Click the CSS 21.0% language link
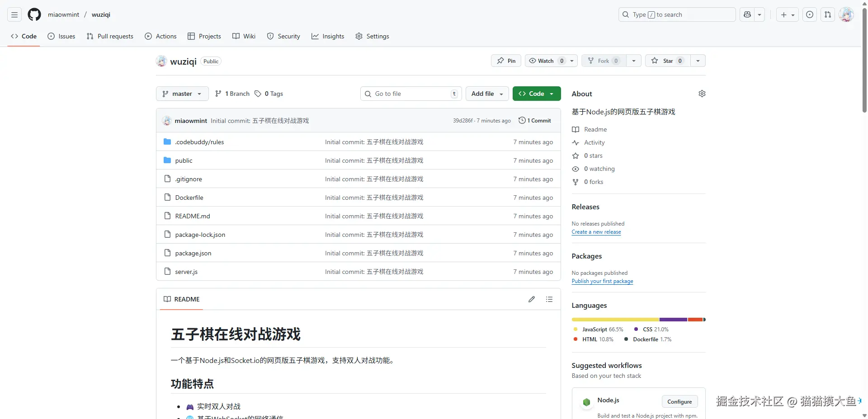 tap(651, 330)
